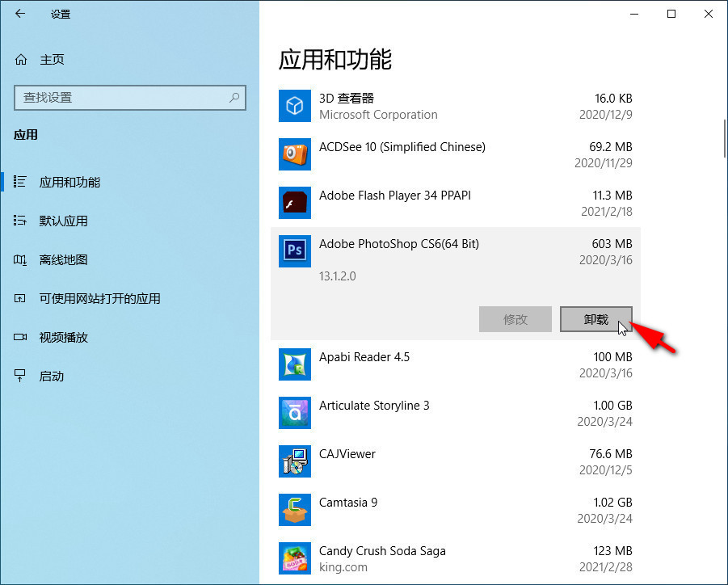This screenshot has width=728, height=585.
Task: Click the Candy Crush Soda Saga icon
Action: 295,558
